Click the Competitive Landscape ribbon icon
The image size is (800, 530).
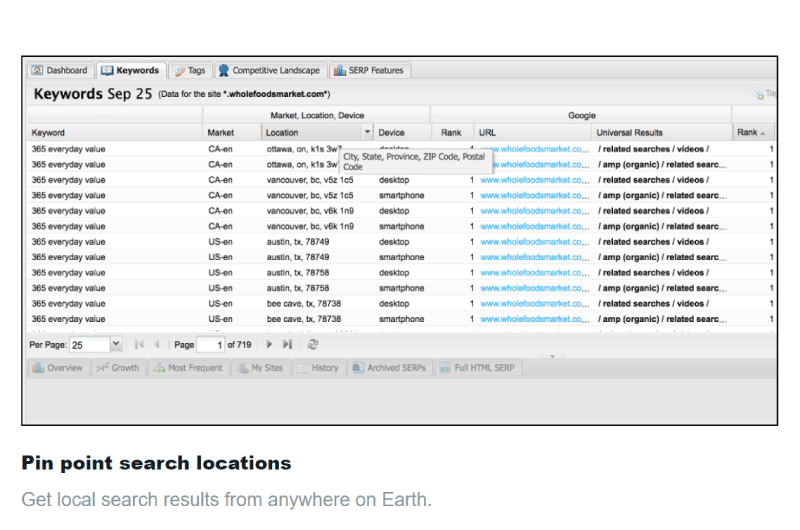(x=223, y=70)
